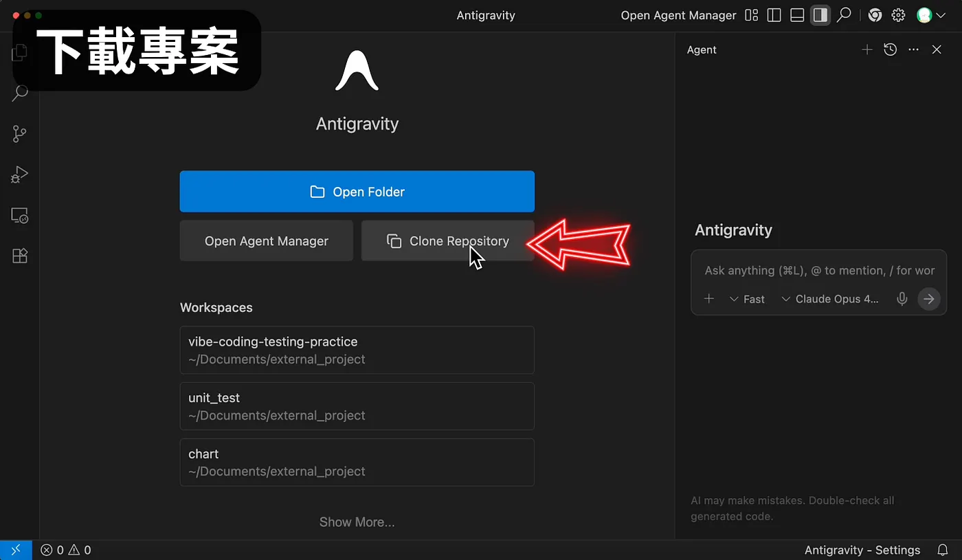Click the customize layout icon in title bar
The width and height of the screenshot is (962, 560).
752,15
